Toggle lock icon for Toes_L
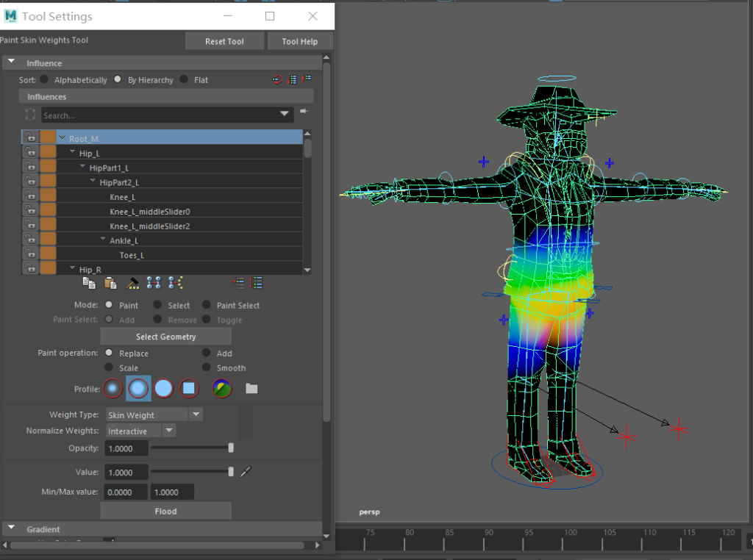This screenshot has width=753, height=560. click(x=30, y=254)
